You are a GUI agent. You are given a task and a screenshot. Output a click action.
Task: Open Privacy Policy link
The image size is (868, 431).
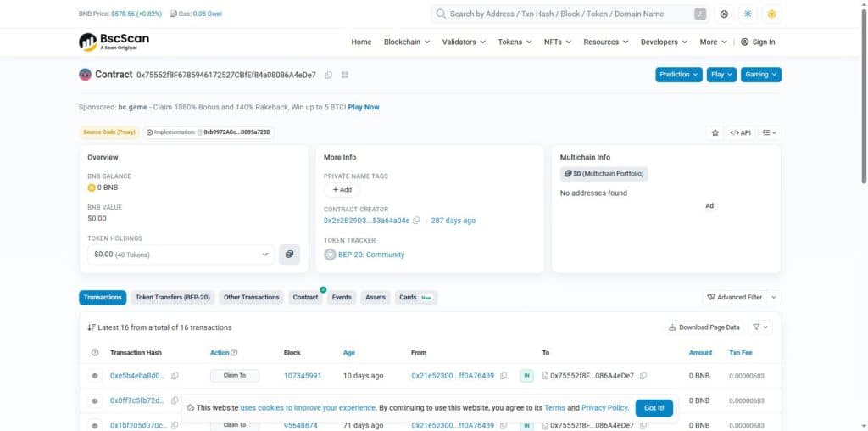point(605,408)
